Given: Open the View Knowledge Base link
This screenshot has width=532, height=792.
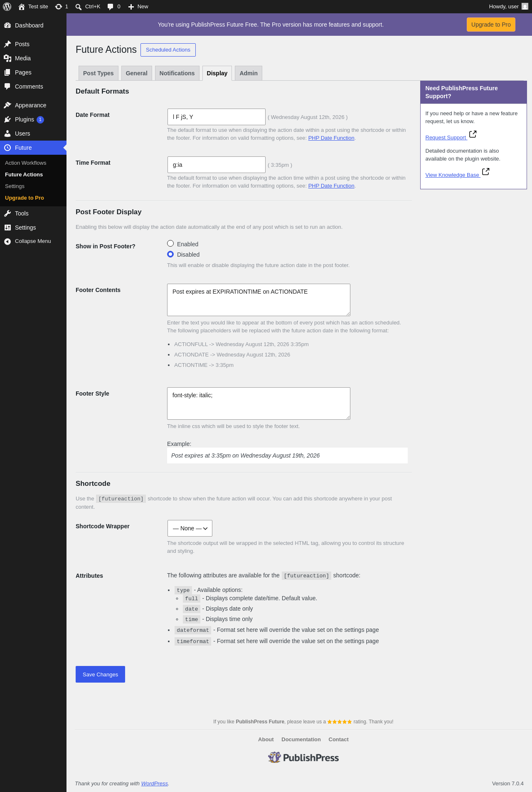Looking at the screenshot, I should click(453, 175).
